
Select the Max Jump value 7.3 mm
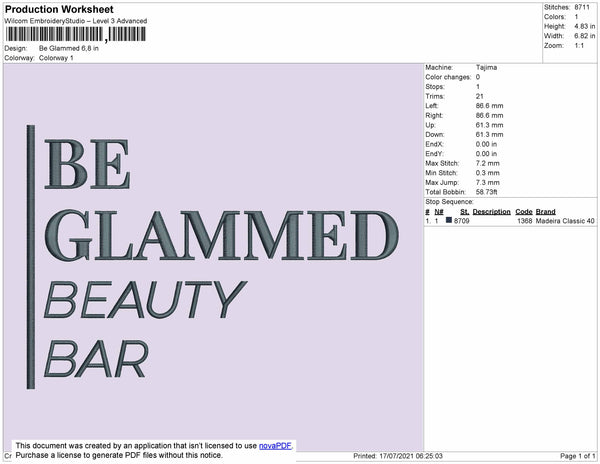(488, 182)
